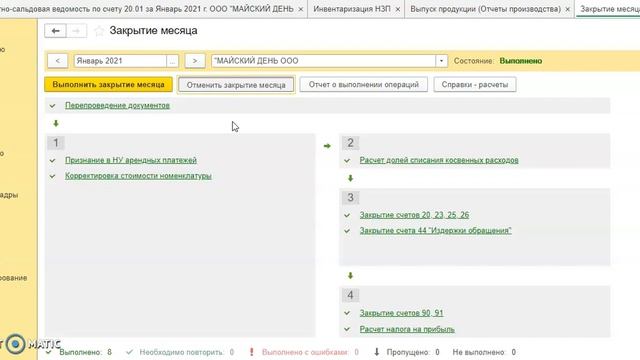The width and height of the screenshot is (640, 360).
Task: Click checkmark beside Корректировка стоимости номенклатуры
Action: (52, 176)
